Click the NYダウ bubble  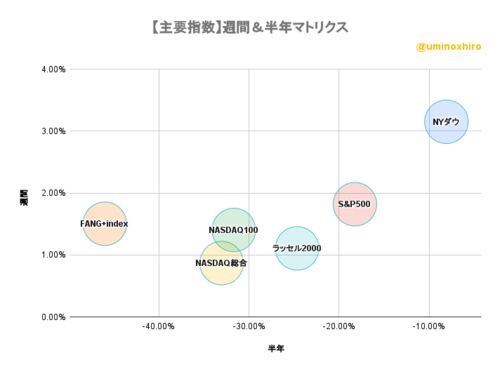[446, 122]
